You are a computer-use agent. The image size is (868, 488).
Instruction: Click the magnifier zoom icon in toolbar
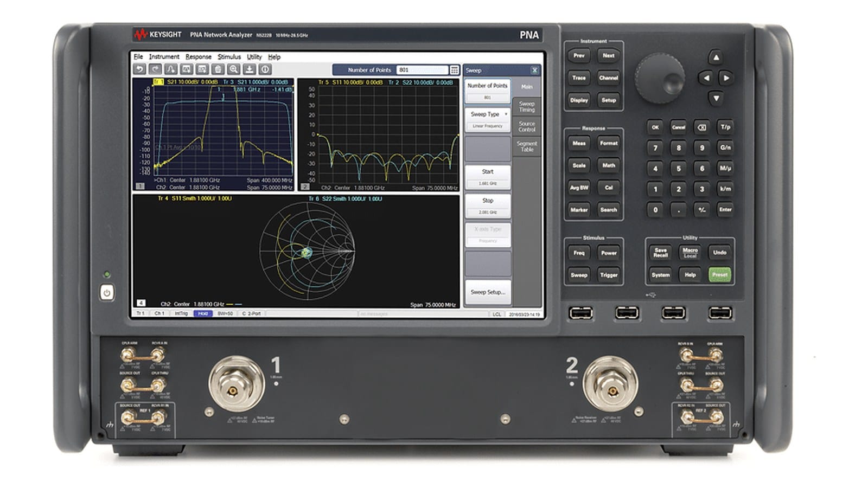coord(233,69)
